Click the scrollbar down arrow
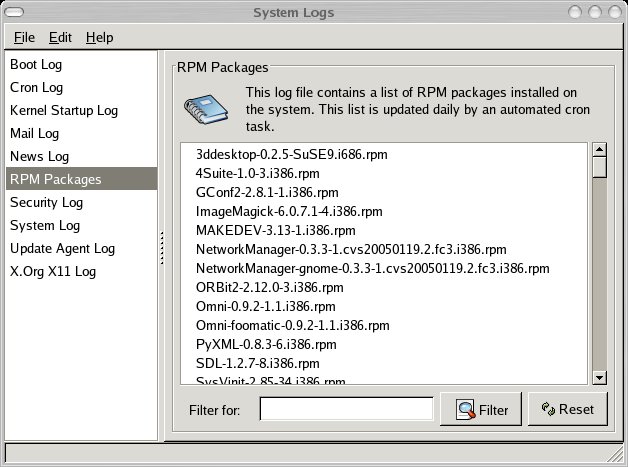Screen dimensions: 628x467 [x=600, y=377]
